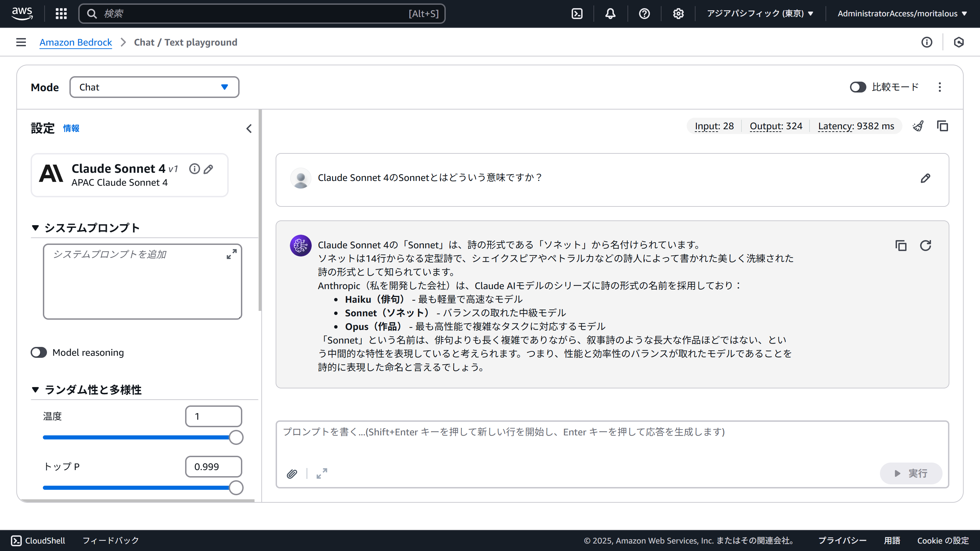Open the settings gear in top bar
This screenshot has width=980, height=551.
coord(678,14)
